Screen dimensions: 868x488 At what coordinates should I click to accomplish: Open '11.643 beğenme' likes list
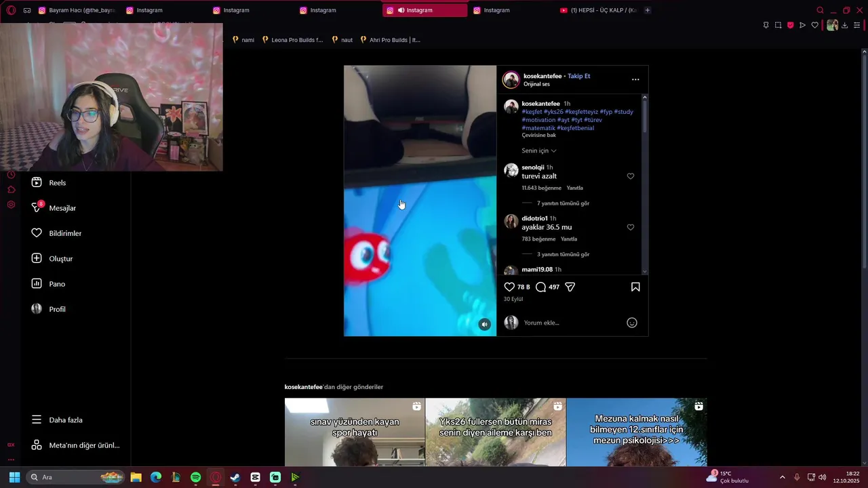coord(541,188)
